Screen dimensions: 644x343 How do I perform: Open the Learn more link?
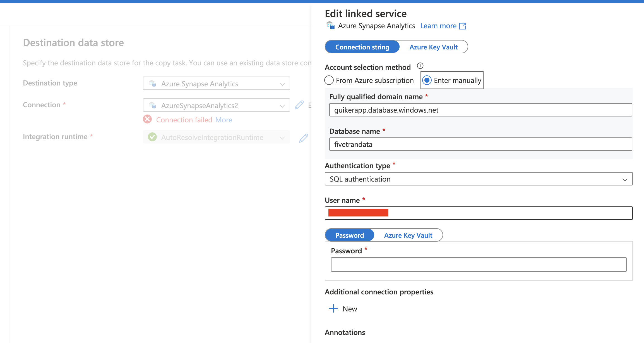[438, 26]
